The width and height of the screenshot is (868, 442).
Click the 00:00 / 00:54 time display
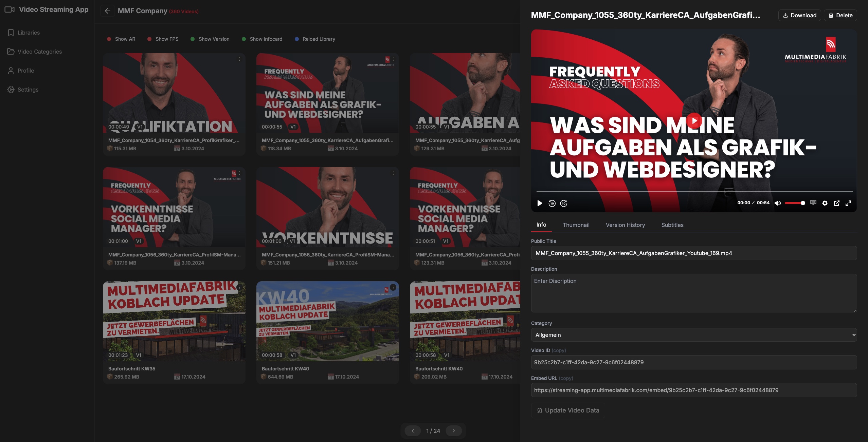click(x=753, y=203)
